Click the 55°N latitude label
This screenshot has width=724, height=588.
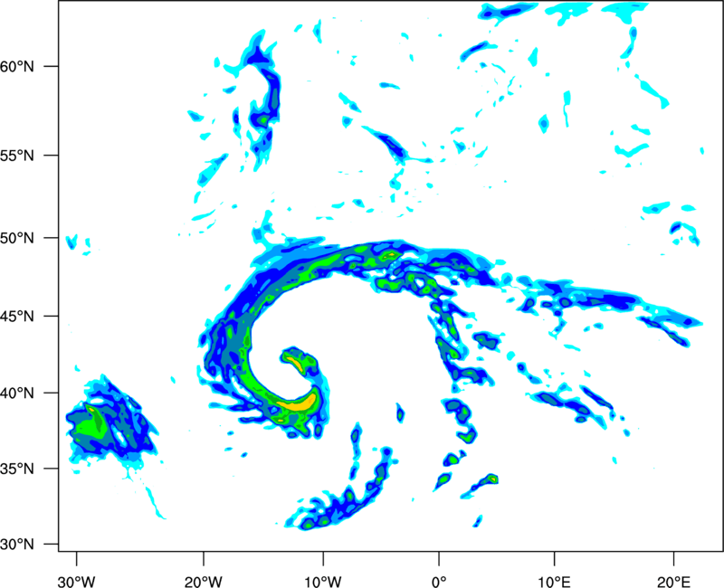point(17,156)
